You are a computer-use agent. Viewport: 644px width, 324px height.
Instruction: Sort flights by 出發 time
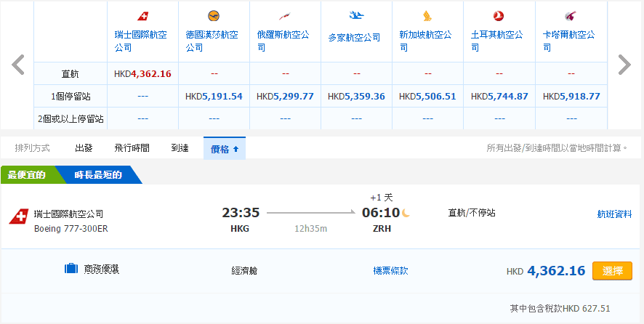[x=84, y=148]
